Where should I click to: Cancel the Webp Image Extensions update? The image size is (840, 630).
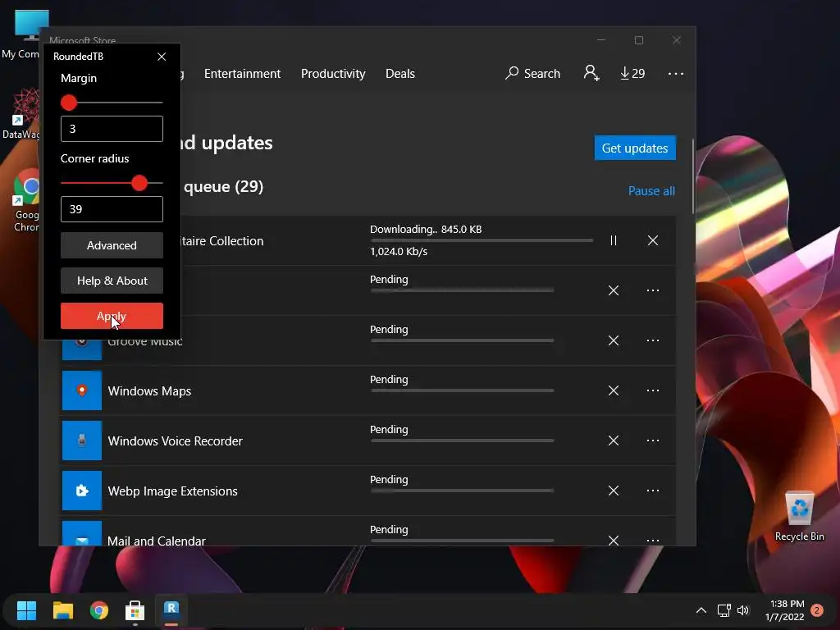[x=614, y=491]
